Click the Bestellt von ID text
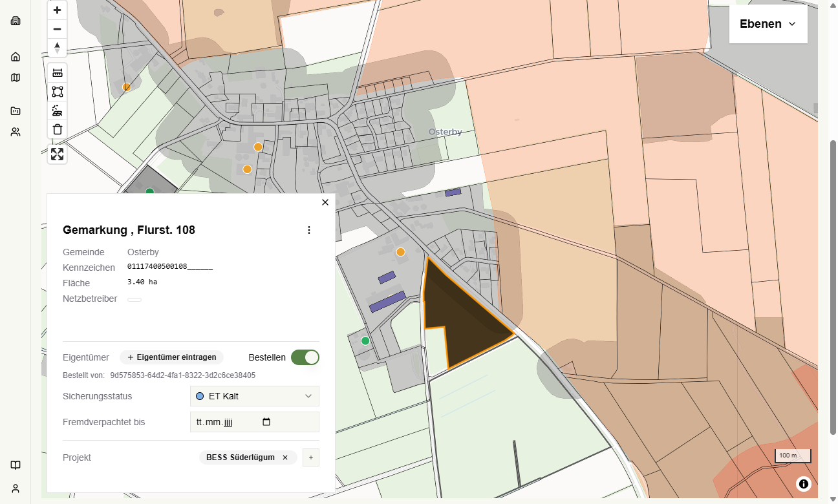 (x=183, y=375)
